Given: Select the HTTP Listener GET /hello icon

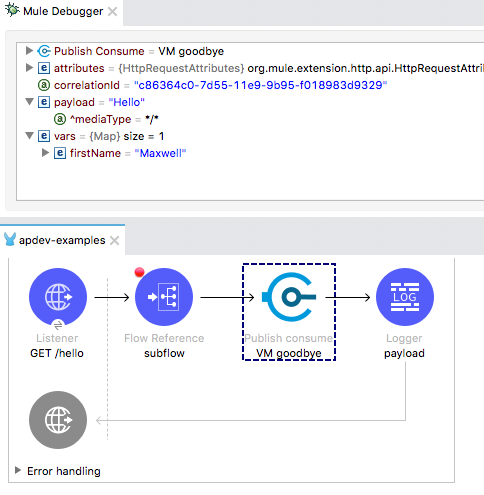Looking at the screenshot, I should (58, 297).
